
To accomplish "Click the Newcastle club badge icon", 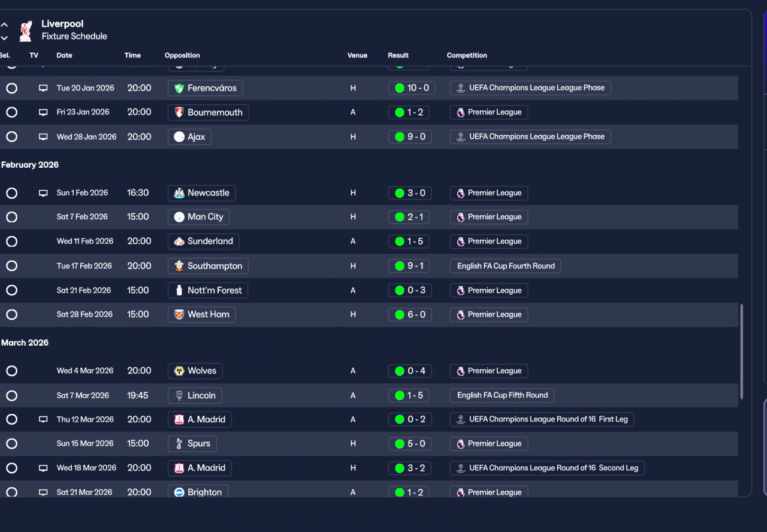I will click(179, 193).
